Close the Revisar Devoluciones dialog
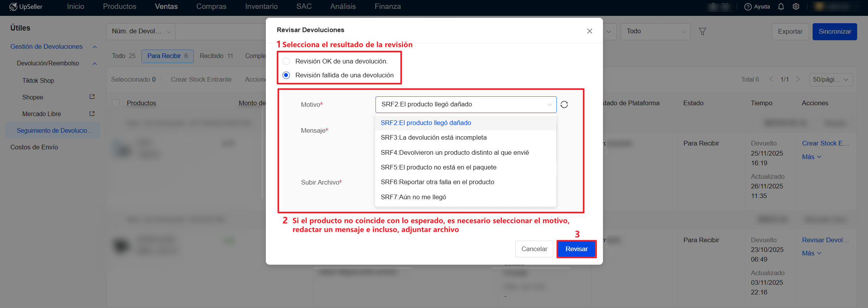The width and height of the screenshot is (868, 308). (589, 31)
